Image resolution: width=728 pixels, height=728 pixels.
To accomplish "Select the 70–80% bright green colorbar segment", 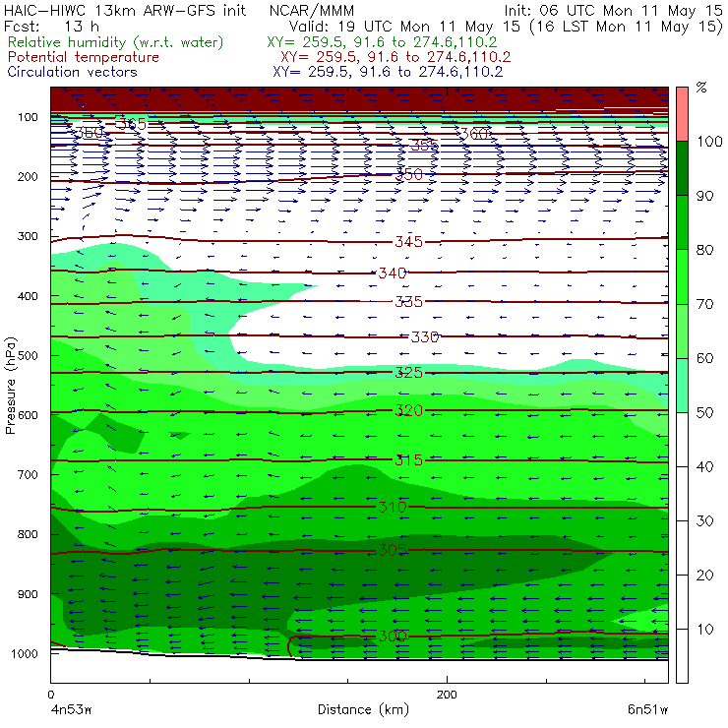I will 682,276.
